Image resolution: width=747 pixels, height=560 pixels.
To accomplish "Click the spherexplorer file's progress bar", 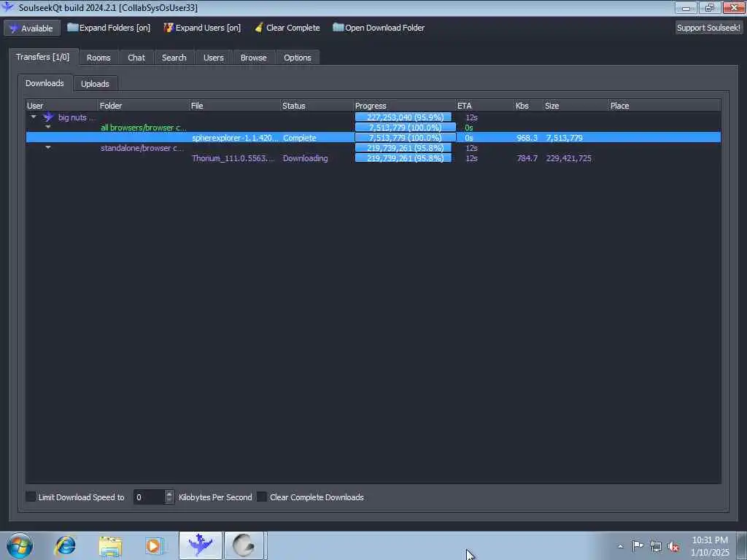I will [x=406, y=138].
